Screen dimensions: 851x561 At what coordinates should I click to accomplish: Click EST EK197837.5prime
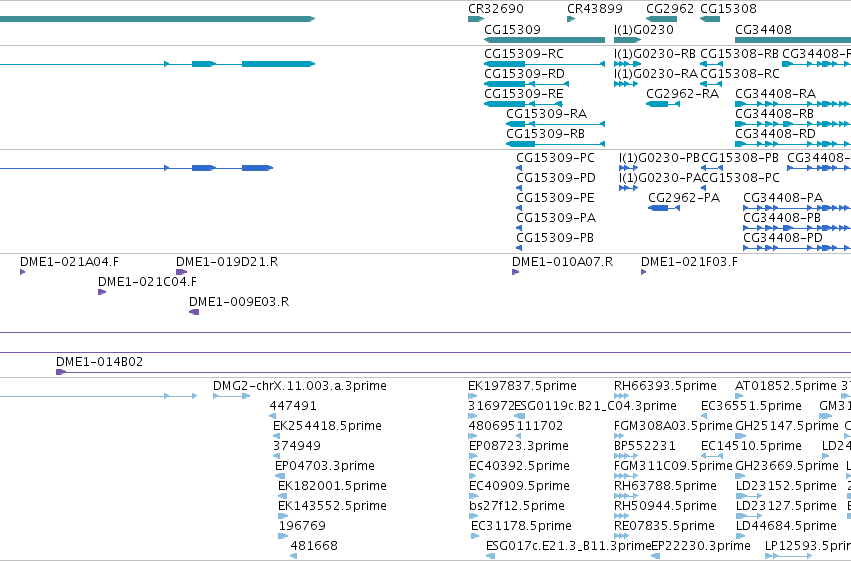(473, 396)
